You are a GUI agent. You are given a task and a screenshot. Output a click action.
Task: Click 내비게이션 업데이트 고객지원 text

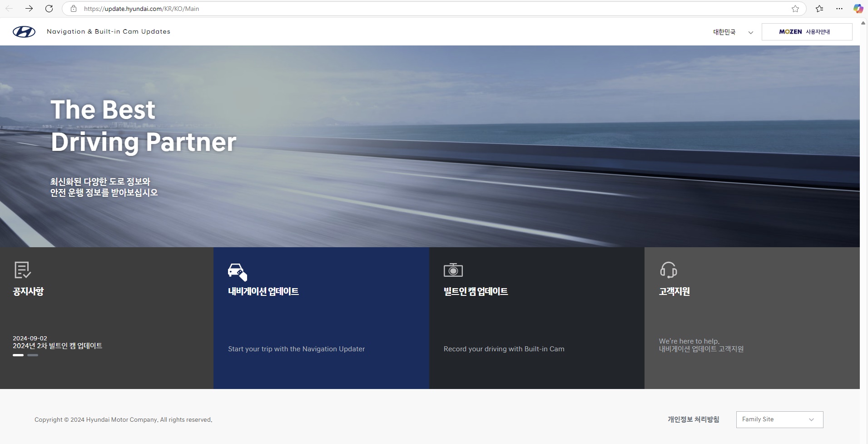(x=701, y=349)
